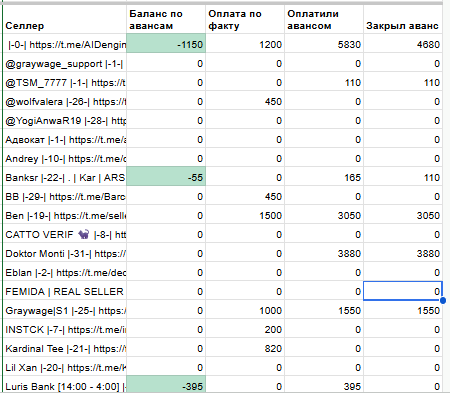450x394 pixels.
Task: Select the 'Закрыл аванс' header cell
Action: [x=403, y=19]
